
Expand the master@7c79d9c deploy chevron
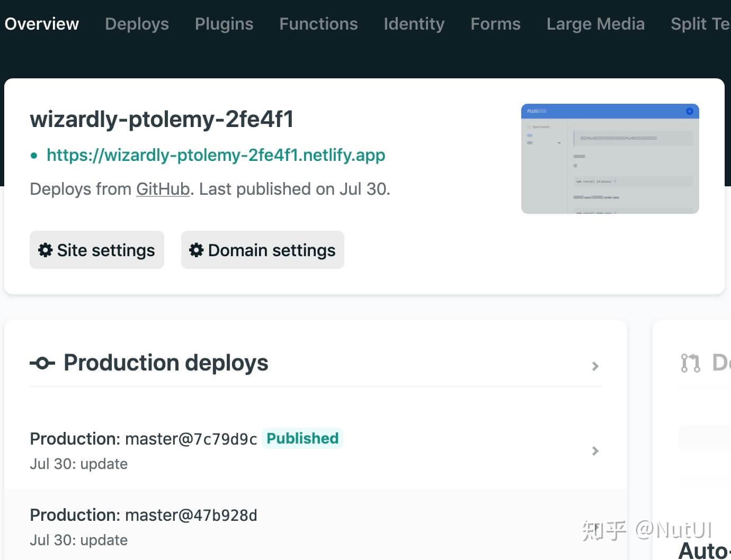595,451
